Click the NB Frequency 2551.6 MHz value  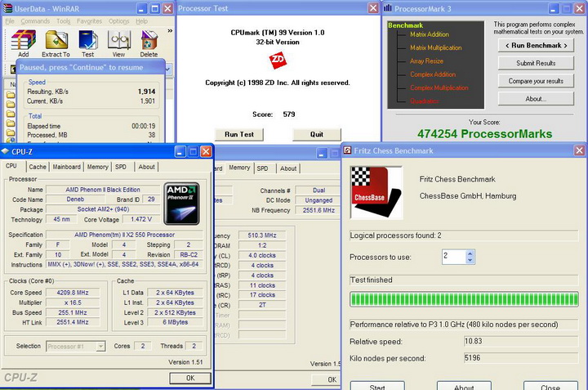tap(318, 210)
